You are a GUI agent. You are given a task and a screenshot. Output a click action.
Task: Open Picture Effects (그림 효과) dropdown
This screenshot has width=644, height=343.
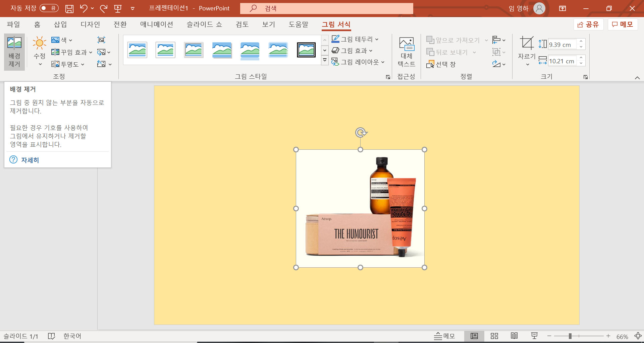352,51
